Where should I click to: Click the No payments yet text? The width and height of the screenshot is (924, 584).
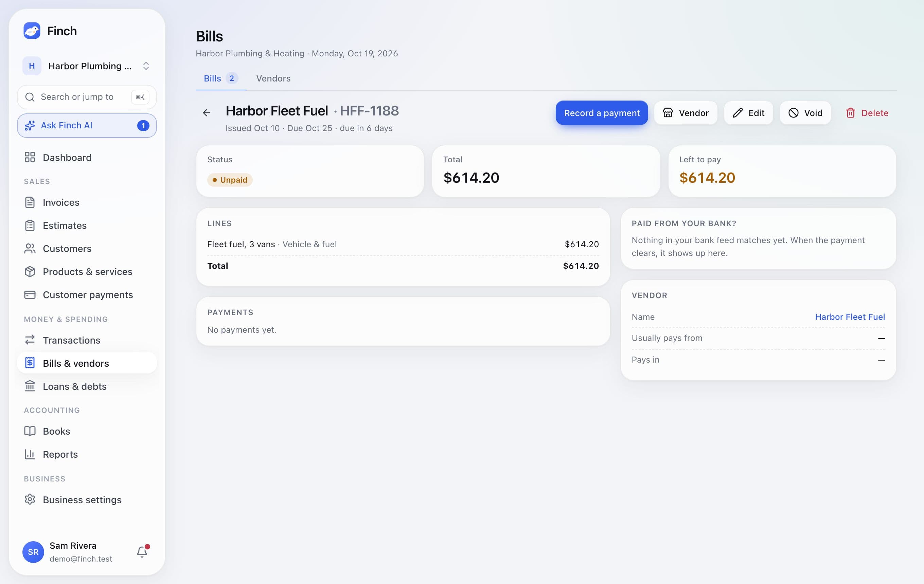pos(242,330)
